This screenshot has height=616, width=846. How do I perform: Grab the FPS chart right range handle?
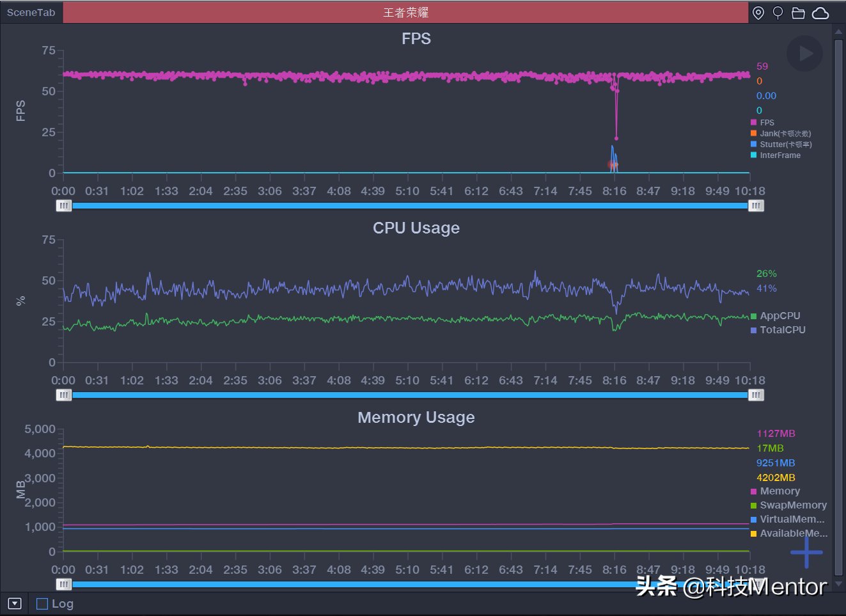(x=756, y=205)
